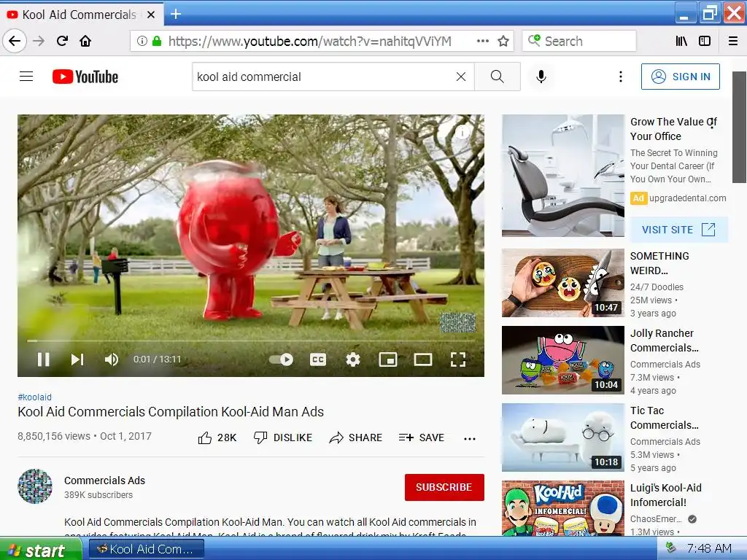Open the browser Library icon
This screenshot has width=747, height=560.
681,41
